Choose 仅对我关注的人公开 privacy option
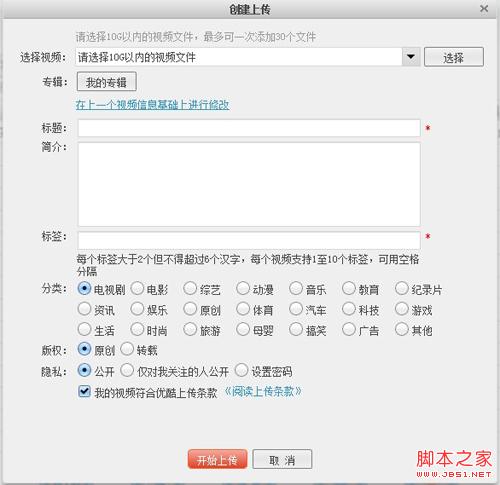Image resolution: width=500 pixels, height=485 pixels. click(x=127, y=370)
